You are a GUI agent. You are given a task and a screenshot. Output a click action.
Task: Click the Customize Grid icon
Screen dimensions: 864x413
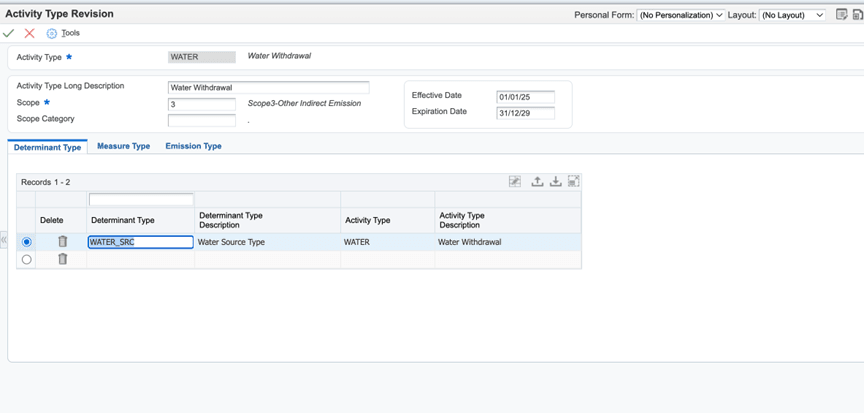coord(515,181)
